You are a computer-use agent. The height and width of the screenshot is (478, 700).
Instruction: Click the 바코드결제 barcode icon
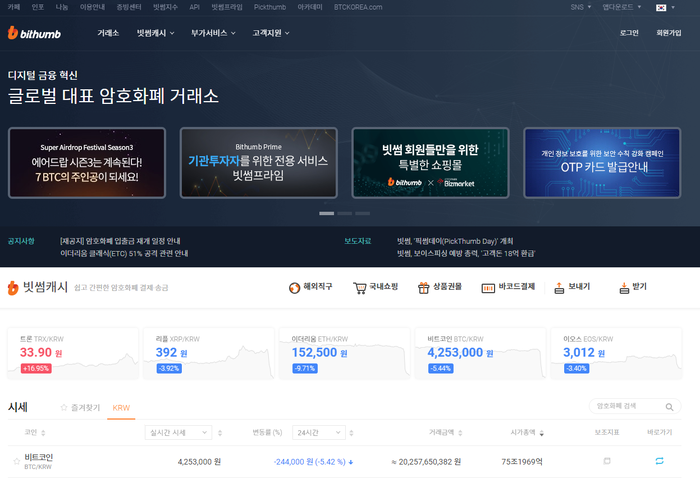(x=488, y=288)
